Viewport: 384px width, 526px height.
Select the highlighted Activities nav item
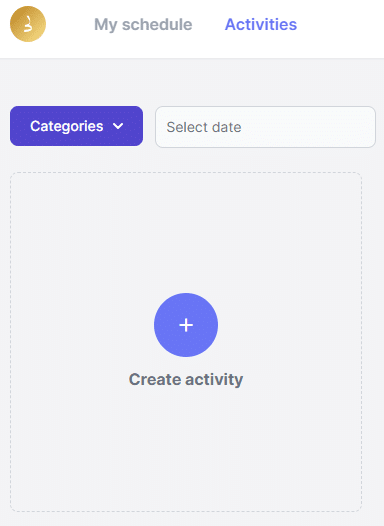pyautogui.click(x=261, y=24)
